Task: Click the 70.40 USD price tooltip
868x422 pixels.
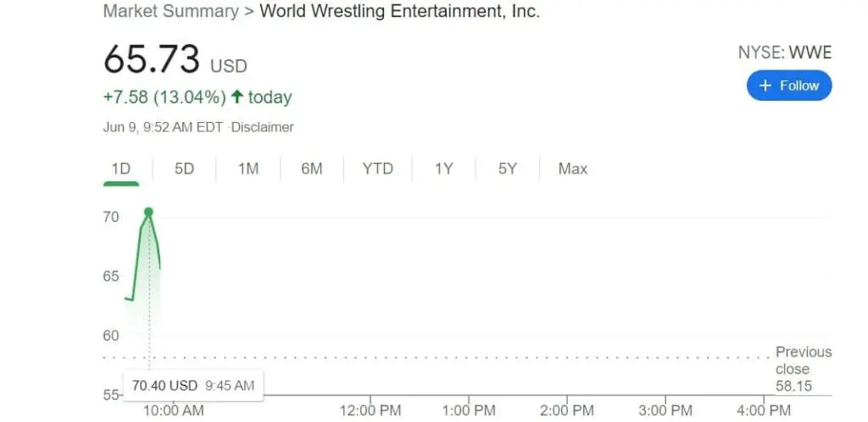Action: (x=193, y=386)
